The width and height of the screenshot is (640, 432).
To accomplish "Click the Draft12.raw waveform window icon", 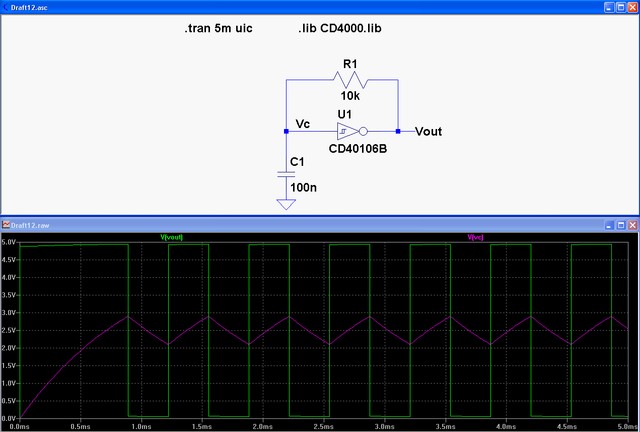I will (6, 225).
